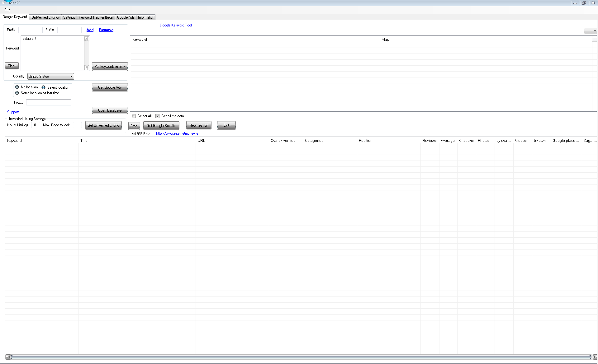Viewport: 598px width, 364px height.
Task: Click the results table left scroll arrow
Action: [8, 357]
